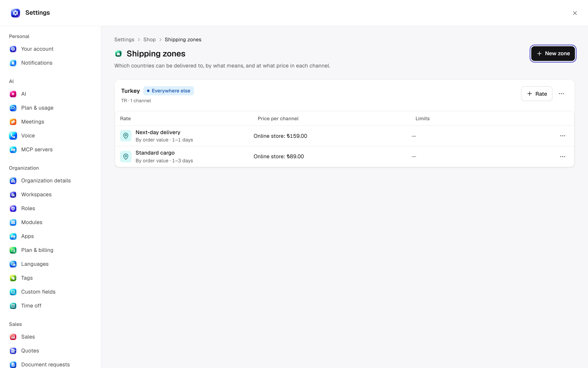Viewport: 588px width, 368px height.
Task: Open the Meetings icon
Action: tap(13, 122)
